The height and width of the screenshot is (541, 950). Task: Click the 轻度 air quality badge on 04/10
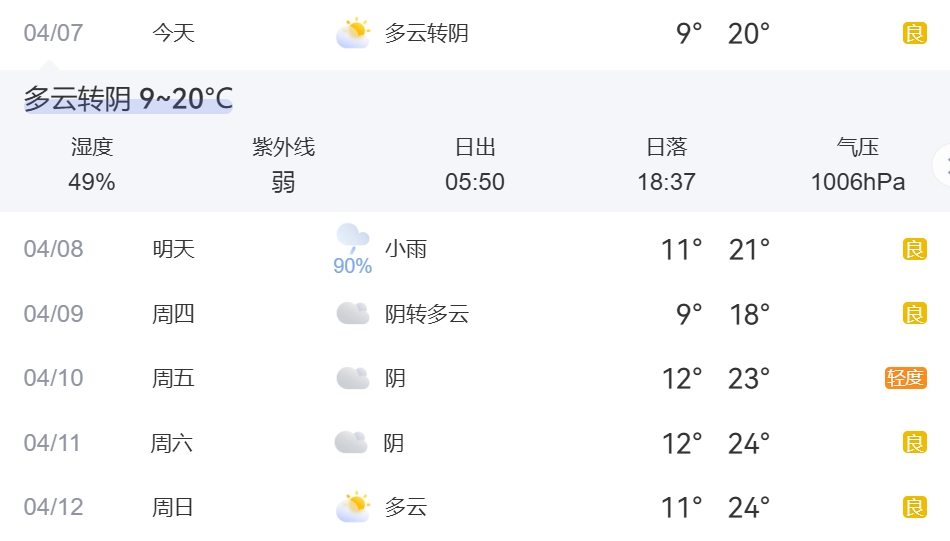pyautogui.click(x=905, y=378)
